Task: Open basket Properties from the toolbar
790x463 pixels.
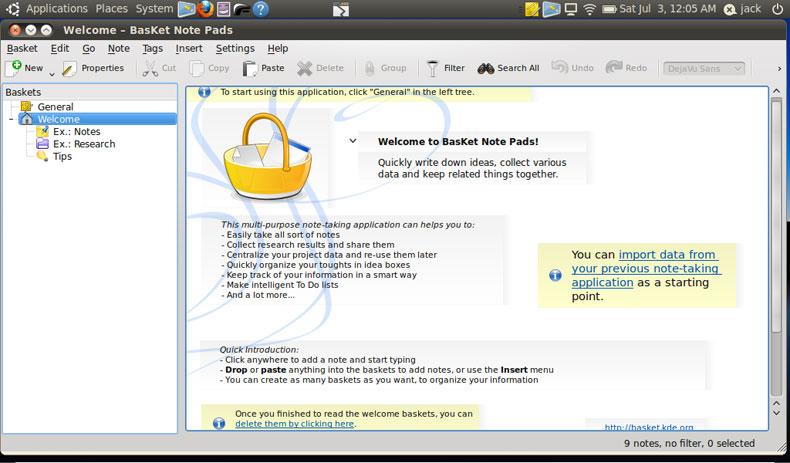Action: point(93,68)
